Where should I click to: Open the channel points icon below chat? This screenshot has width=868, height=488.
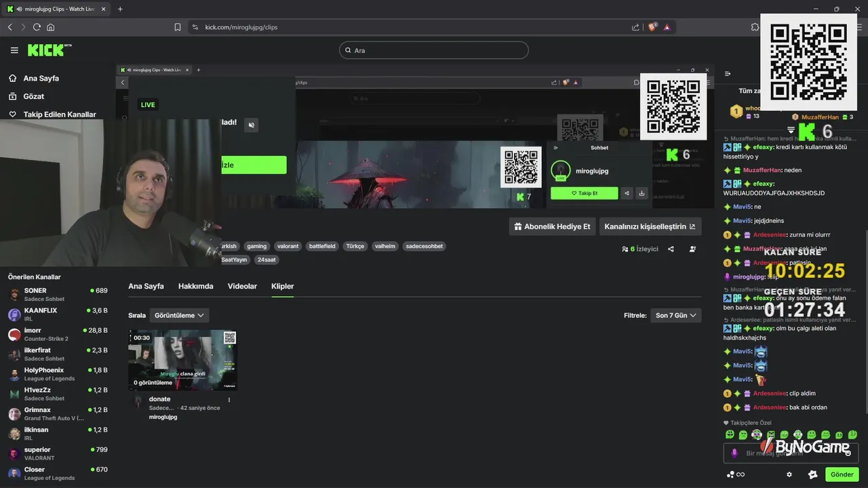735,474
